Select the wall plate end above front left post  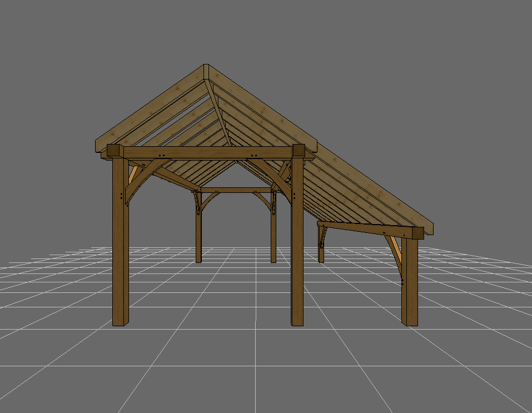114,151
